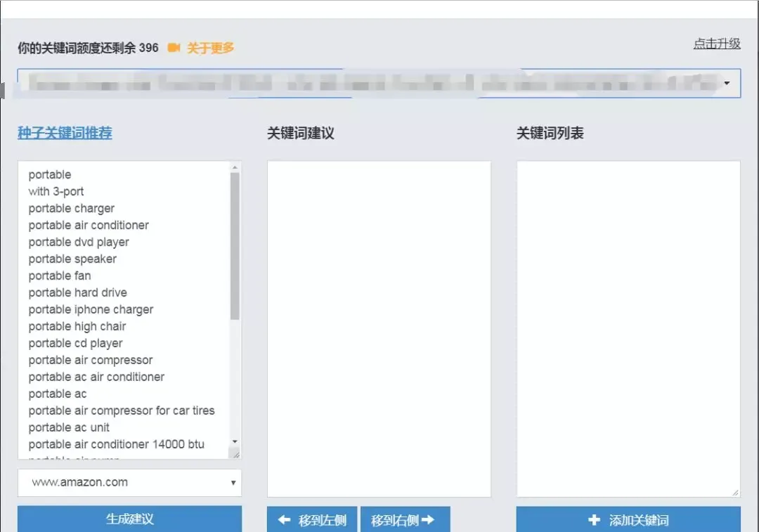Open the 种子关键词推荐 link
This screenshot has height=532, width=759.
pos(65,133)
